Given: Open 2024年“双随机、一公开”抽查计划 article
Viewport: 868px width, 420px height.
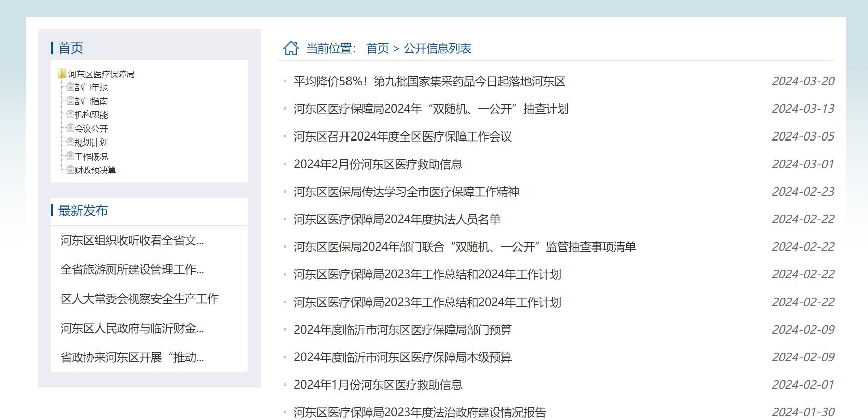Looking at the screenshot, I should point(431,109).
